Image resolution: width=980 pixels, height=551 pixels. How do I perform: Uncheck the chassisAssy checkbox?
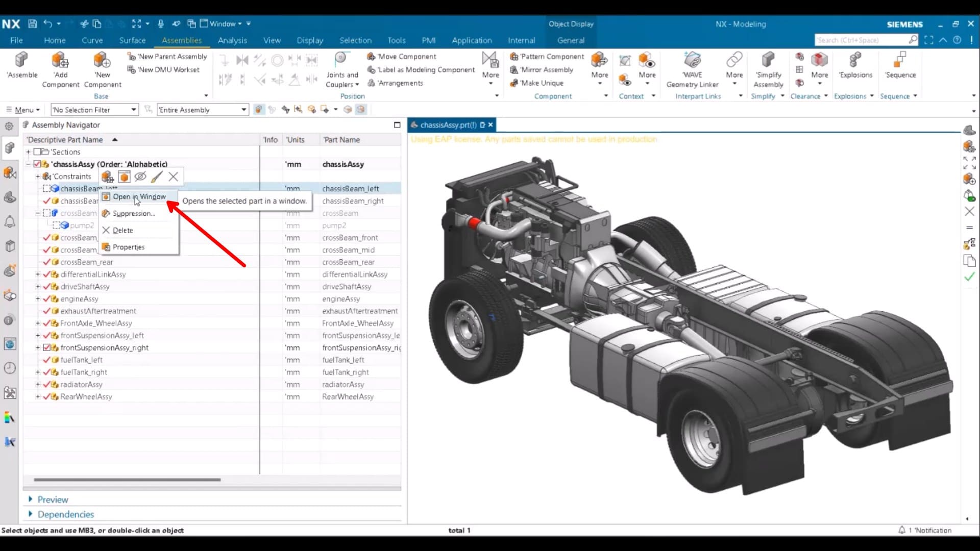(x=37, y=164)
